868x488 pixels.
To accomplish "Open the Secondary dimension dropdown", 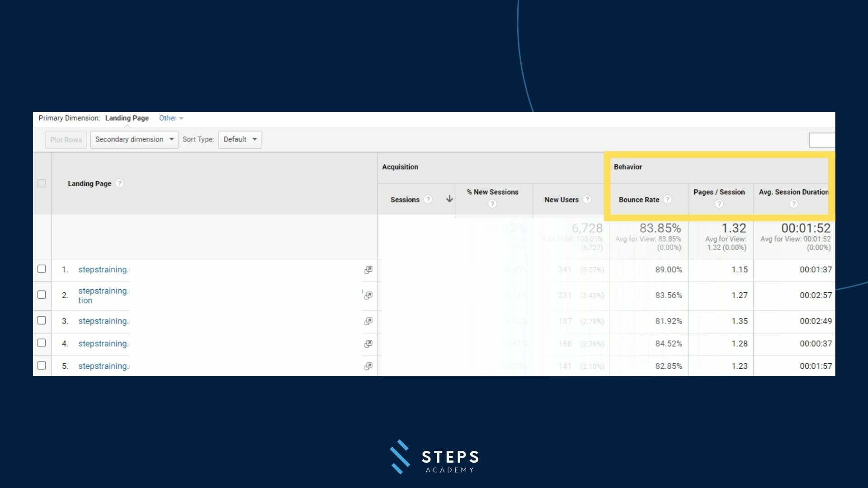I will (134, 140).
